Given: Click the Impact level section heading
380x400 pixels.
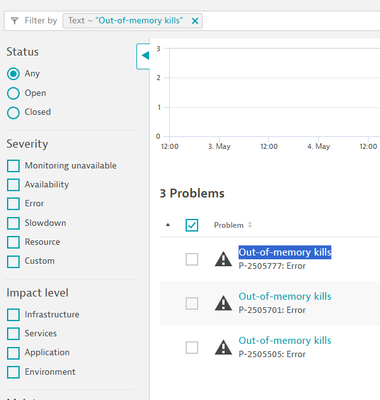Looking at the screenshot, I should coord(37,293).
